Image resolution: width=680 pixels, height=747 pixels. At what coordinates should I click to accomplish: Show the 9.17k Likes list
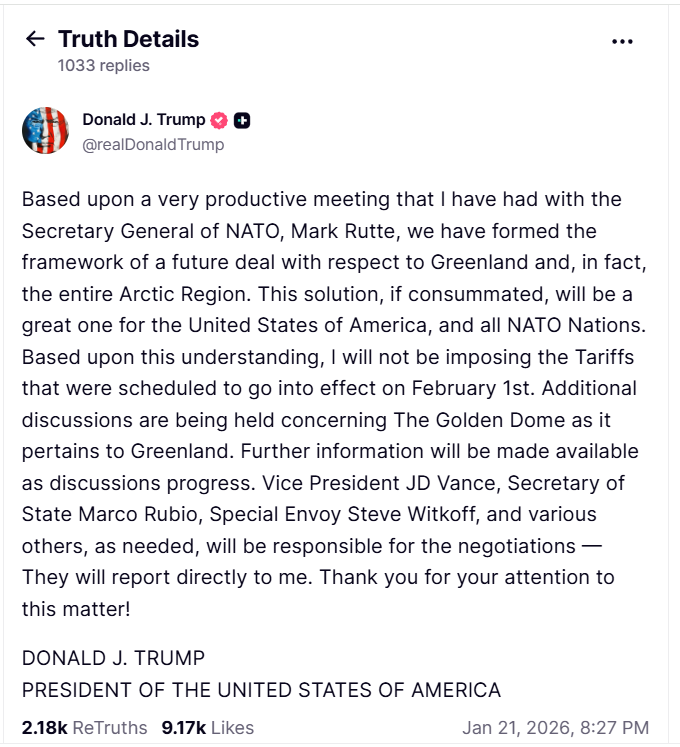click(x=208, y=727)
